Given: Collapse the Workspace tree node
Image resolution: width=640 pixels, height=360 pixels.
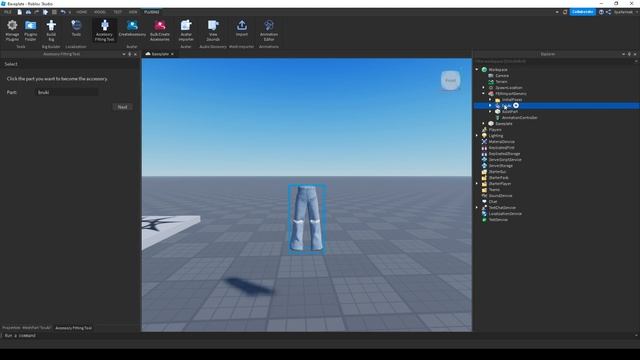Looking at the screenshot, I should pos(477,70).
